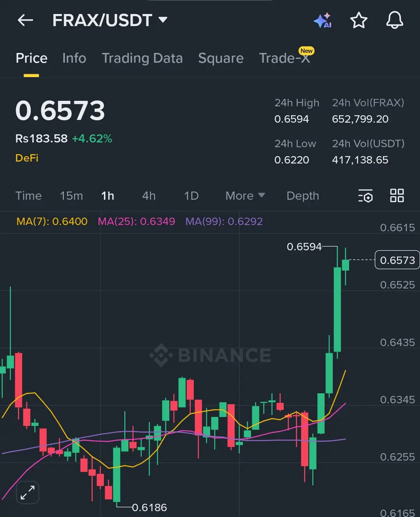Tap the 24h Vol(USDT) value 417,138.65
This screenshot has height=517, width=420.
[x=360, y=160]
